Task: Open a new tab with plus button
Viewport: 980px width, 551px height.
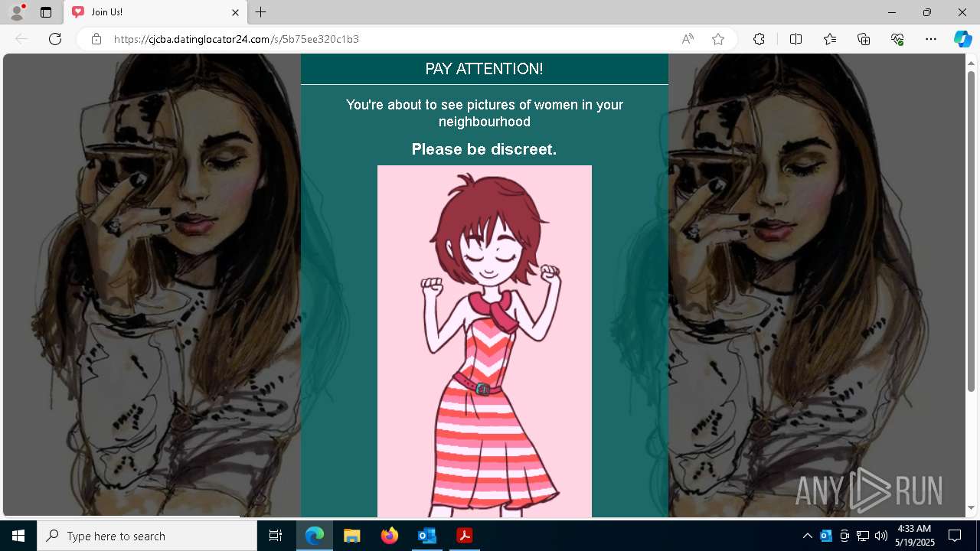Action: click(261, 12)
